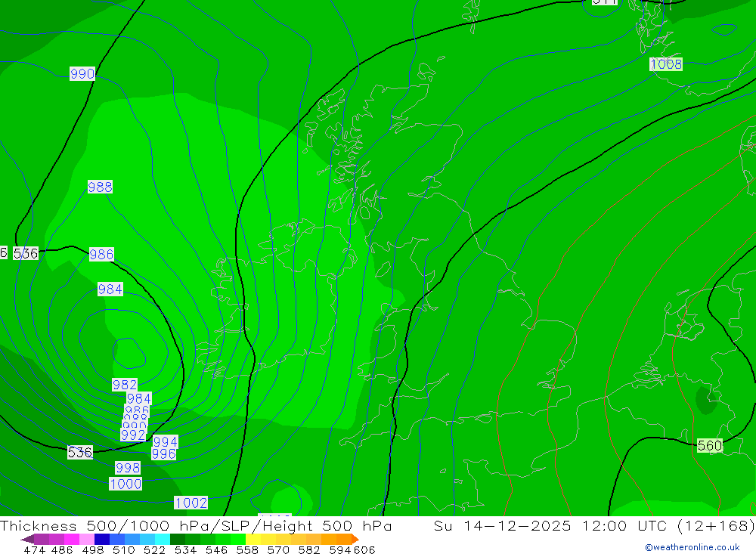Viewport: 756px width, 554px height.
Task: Click the 582 legend value
Action: click(308, 549)
